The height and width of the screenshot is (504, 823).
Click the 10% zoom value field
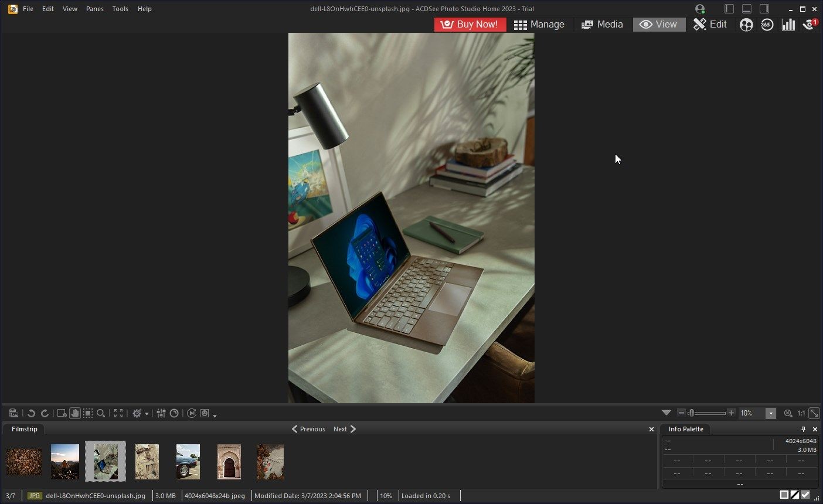pos(751,413)
